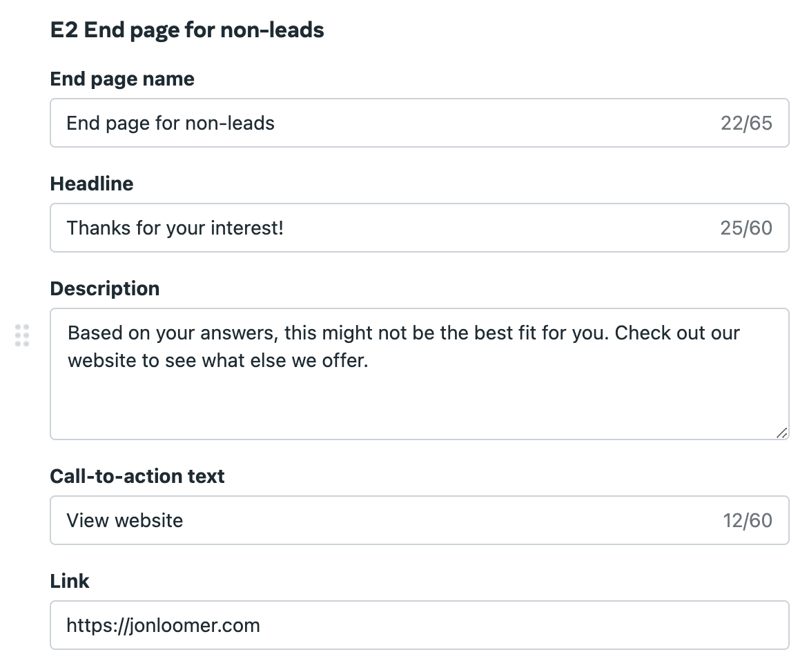Click the "E2 End page for non-leads" heading
The image size is (809, 672).
point(187,30)
